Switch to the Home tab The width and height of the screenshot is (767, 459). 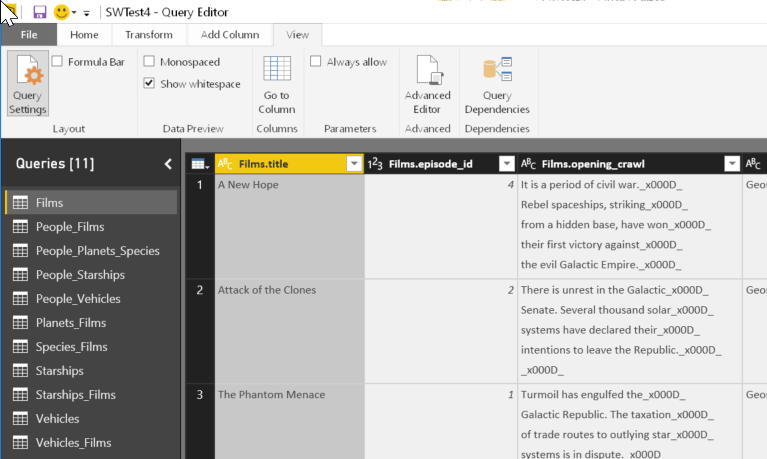[84, 35]
